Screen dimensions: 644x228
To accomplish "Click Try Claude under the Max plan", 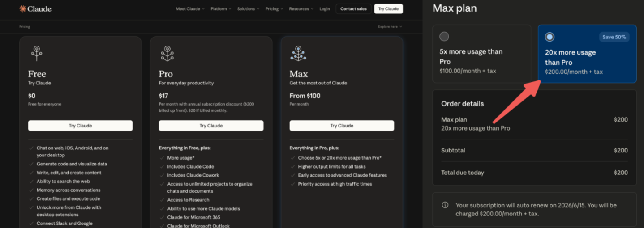I will point(342,126).
